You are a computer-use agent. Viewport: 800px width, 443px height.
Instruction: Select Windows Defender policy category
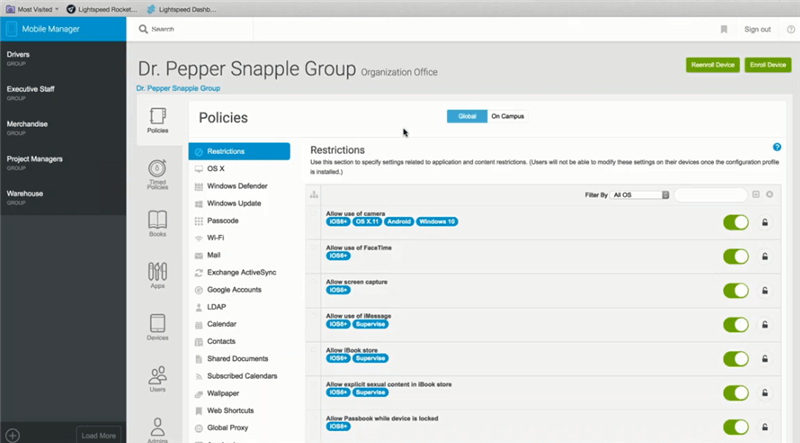239,186
